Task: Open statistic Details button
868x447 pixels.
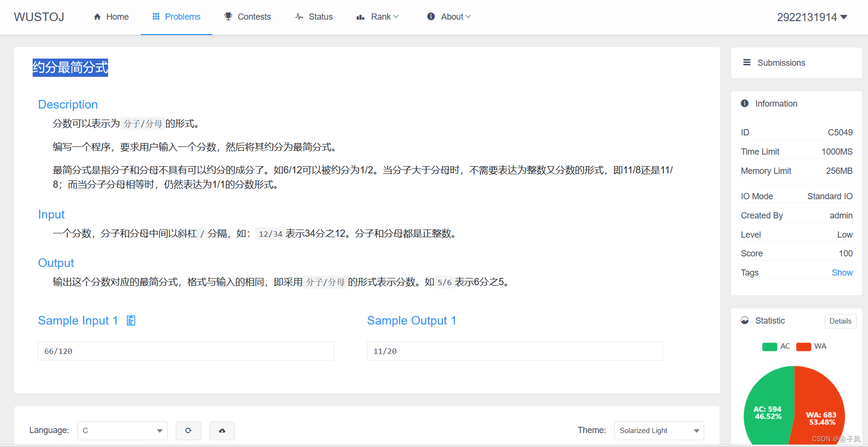Action: coord(840,321)
